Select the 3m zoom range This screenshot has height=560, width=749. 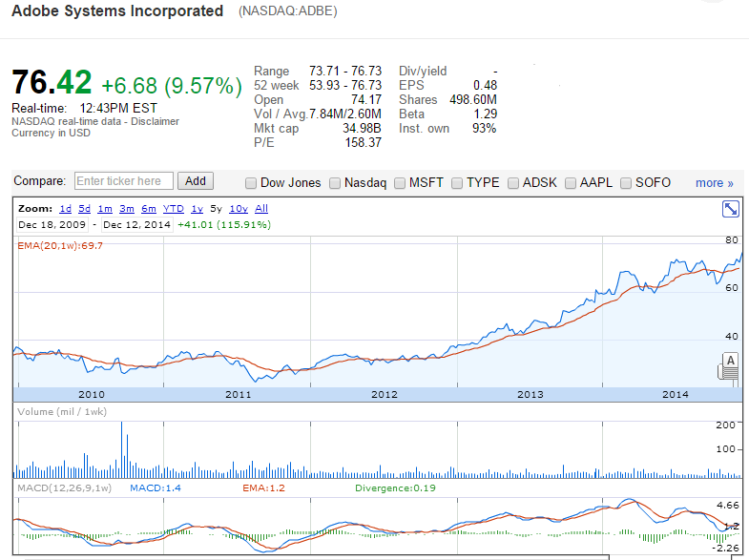(x=127, y=209)
